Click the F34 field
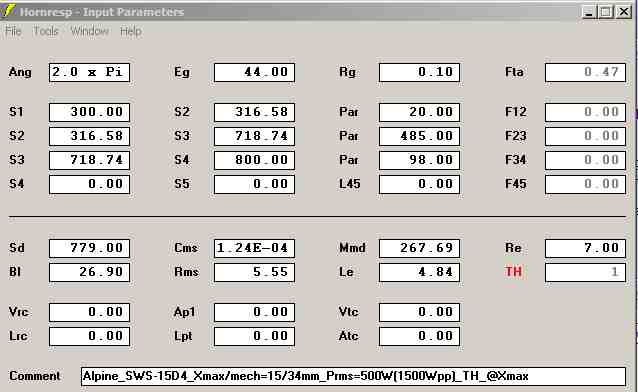Viewport: 638px width, 392px height. [585, 160]
